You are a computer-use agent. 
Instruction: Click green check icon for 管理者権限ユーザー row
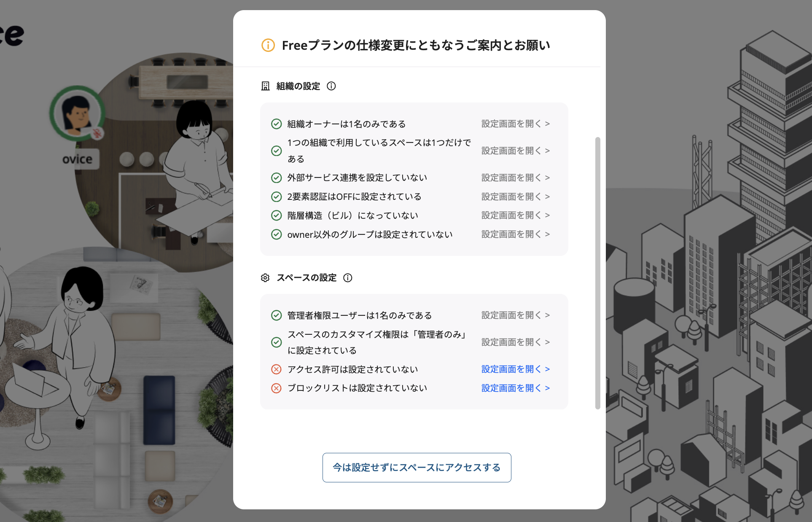[x=276, y=315]
